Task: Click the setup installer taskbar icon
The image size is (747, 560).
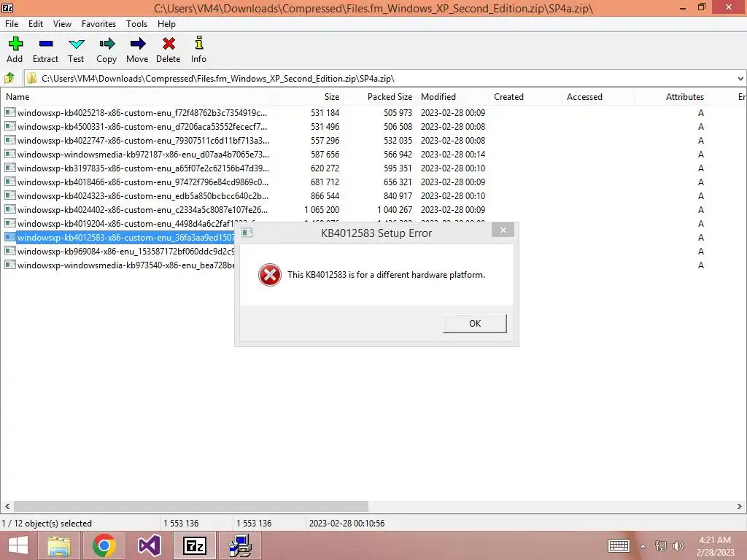Action: point(240,545)
